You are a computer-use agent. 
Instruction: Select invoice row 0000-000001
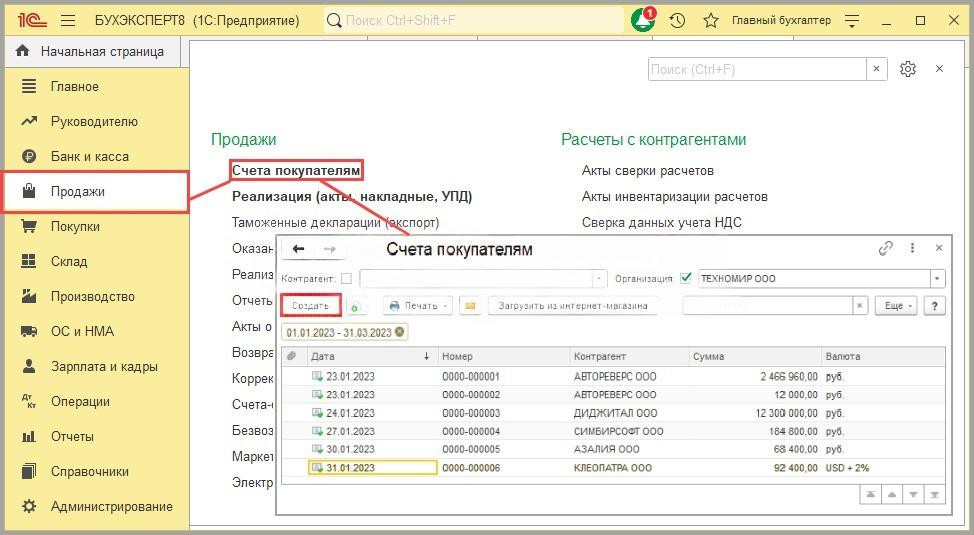[613, 377]
